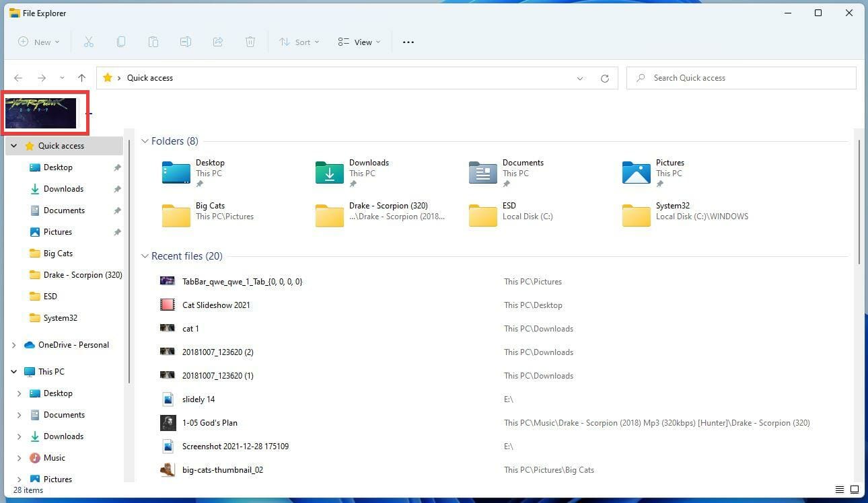
Task: Switch to large thumbnails view in status bar
Action: click(854, 490)
